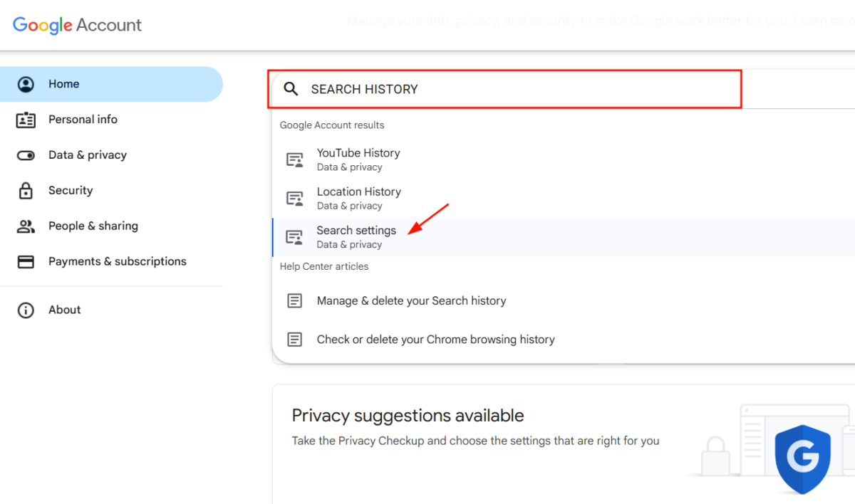Click the Location History result icon
The image size is (855, 504).
[294, 198]
